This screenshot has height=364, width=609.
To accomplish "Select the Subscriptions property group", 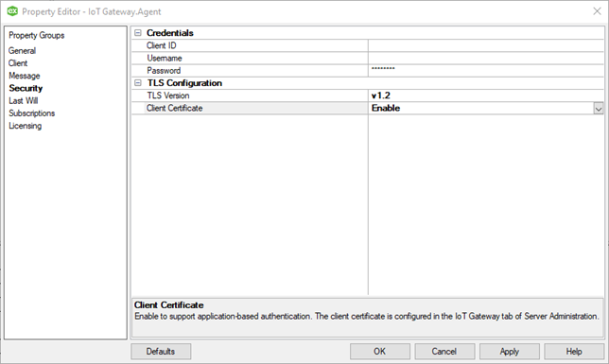I will [32, 113].
